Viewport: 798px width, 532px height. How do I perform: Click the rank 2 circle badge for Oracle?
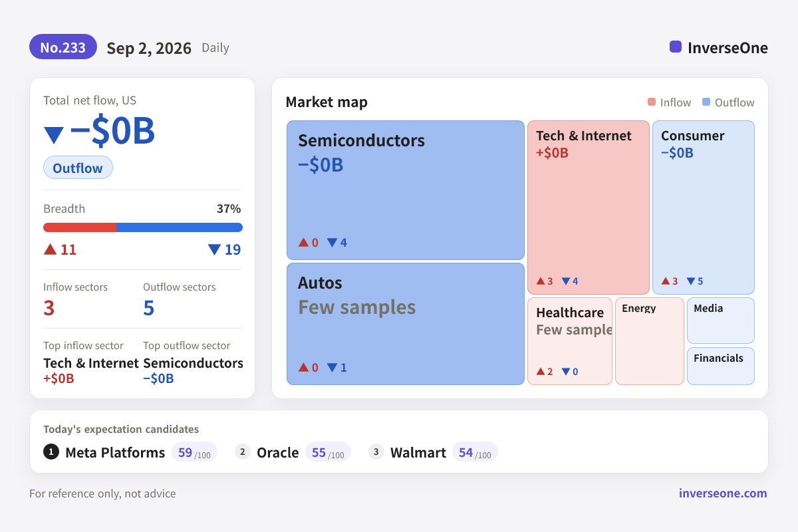pos(243,452)
